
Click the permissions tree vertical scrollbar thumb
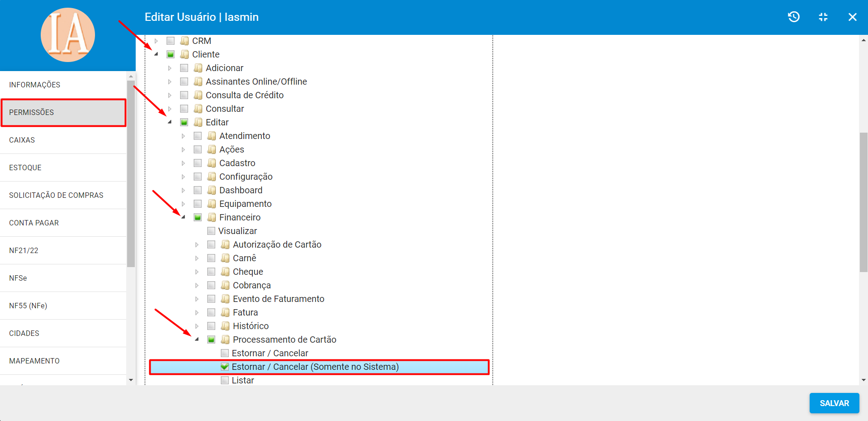click(x=863, y=202)
